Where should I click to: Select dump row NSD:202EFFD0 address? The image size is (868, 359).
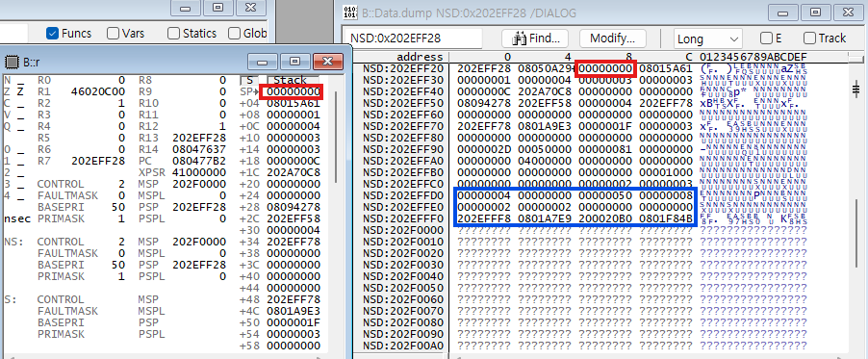pos(403,195)
